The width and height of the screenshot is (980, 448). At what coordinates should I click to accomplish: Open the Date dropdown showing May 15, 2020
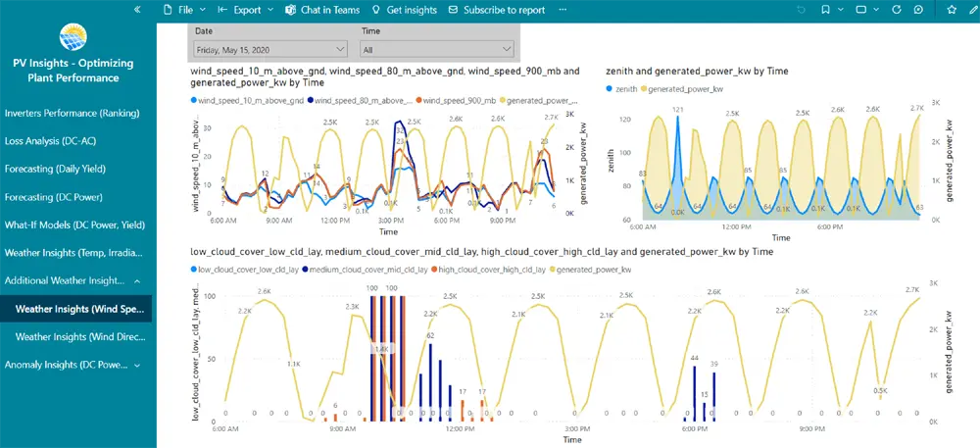click(270, 48)
